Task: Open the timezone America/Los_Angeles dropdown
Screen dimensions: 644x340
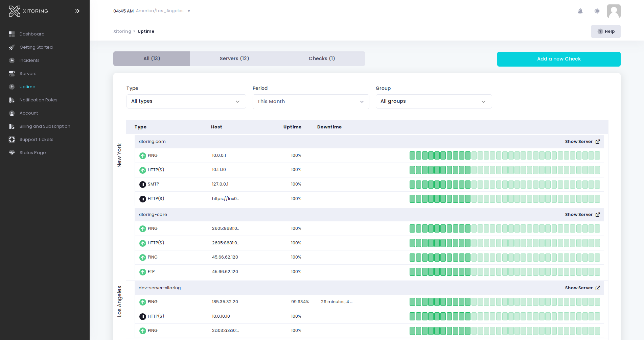Action: pos(163,11)
